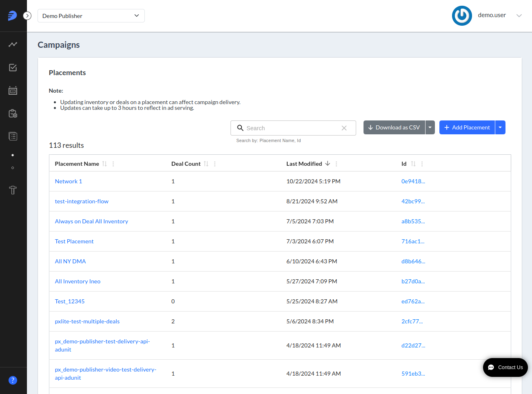This screenshot has width=532, height=394.
Task: Select the filled dot sidebar item
Action: pyautogui.click(x=13, y=155)
